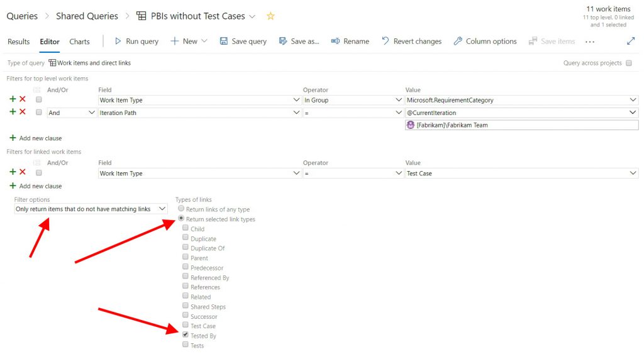The image size is (644, 354).
Task: Click the Save query disk icon
Action: (223, 41)
